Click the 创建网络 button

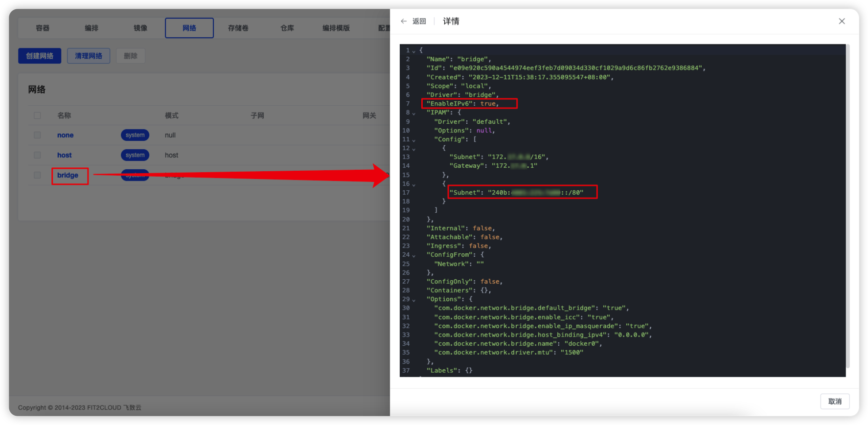(40, 56)
